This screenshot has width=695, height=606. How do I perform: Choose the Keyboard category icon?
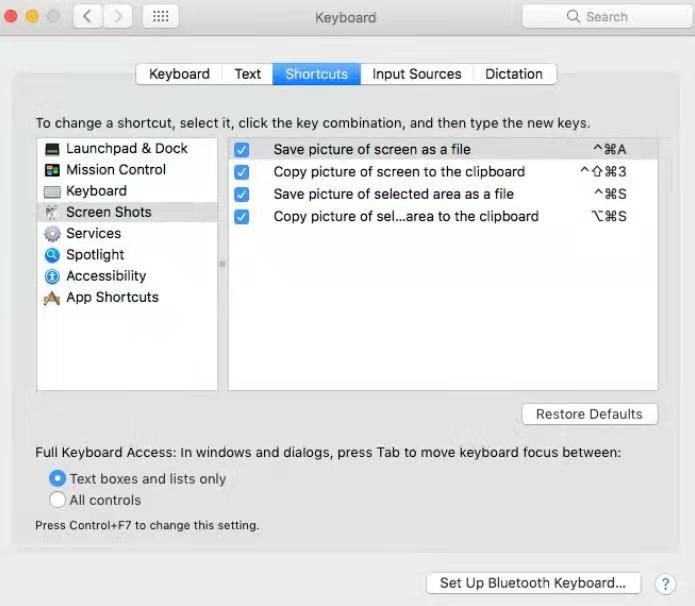point(52,192)
